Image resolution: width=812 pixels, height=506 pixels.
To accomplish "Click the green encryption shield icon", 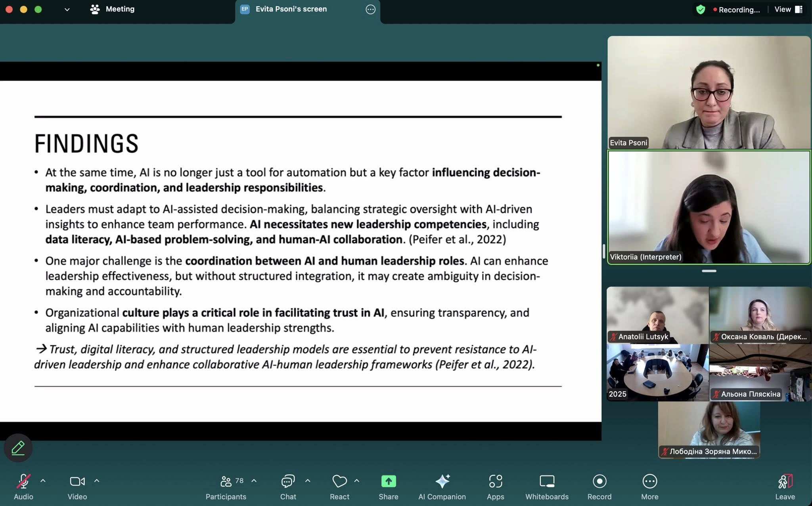I will [701, 10].
